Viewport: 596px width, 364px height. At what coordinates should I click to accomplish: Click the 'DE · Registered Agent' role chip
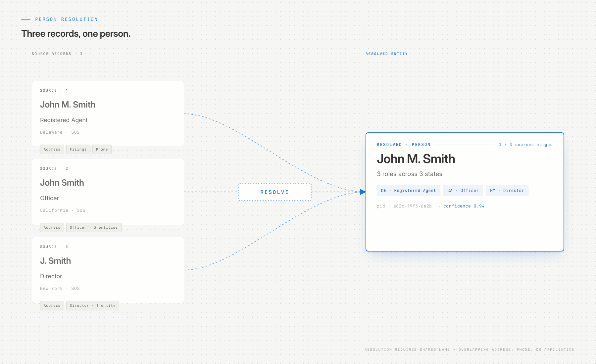pyautogui.click(x=409, y=191)
